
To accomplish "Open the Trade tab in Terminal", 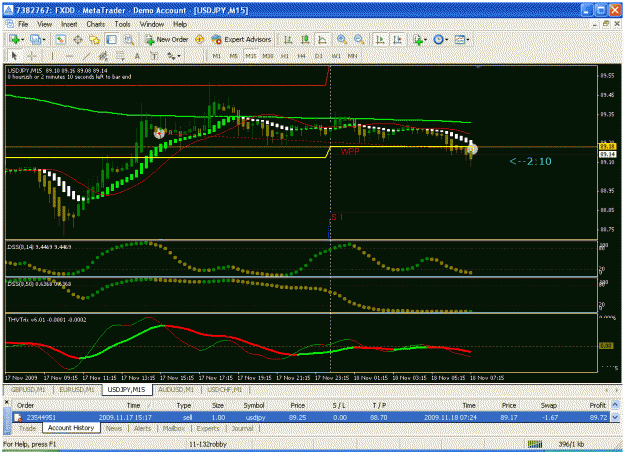I will coord(28,428).
